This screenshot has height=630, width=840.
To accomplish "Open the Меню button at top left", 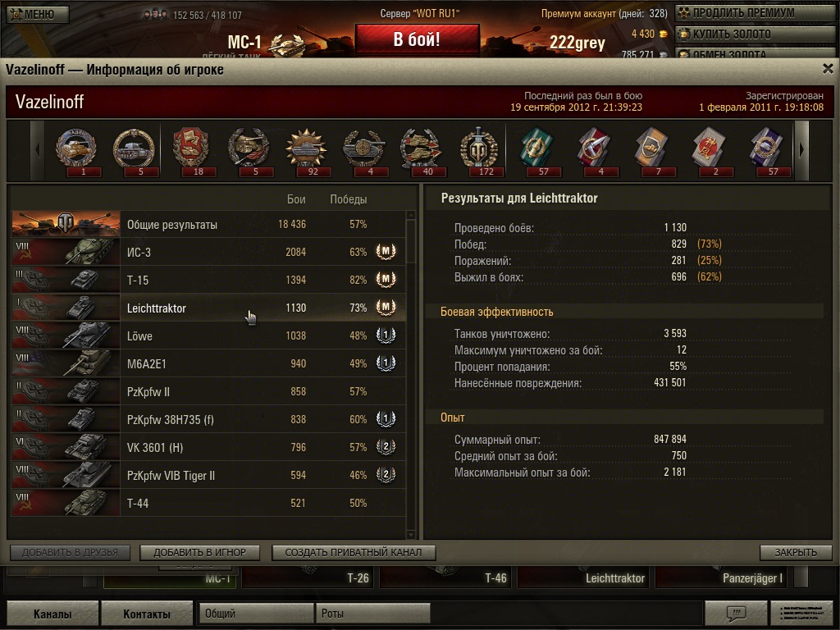I will (38, 14).
